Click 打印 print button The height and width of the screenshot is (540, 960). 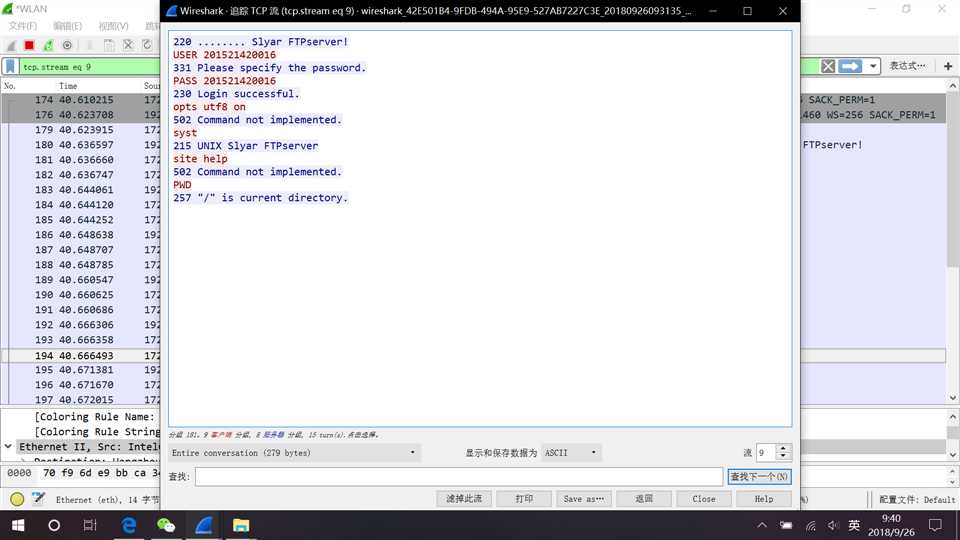524,499
